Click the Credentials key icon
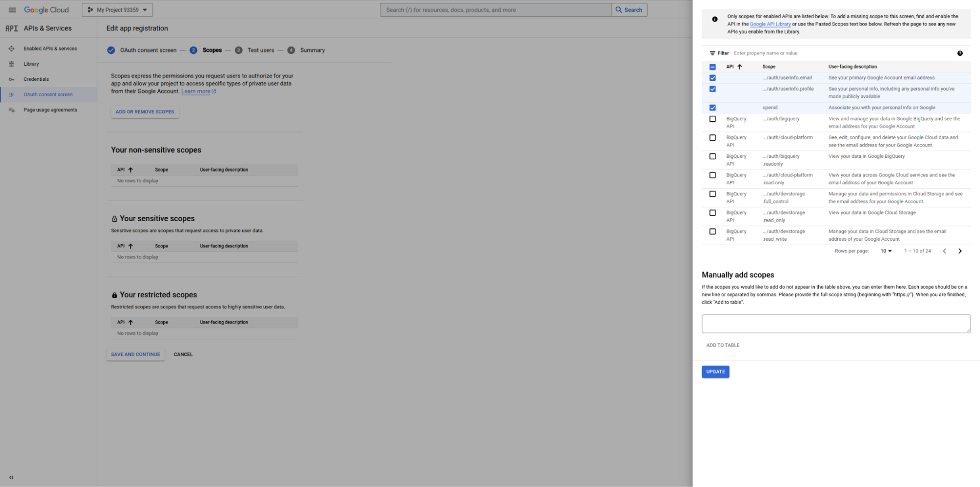This screenshot has height=487, width=980. coord(11,79)
